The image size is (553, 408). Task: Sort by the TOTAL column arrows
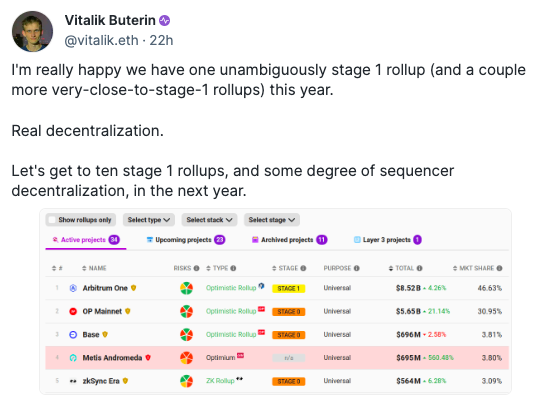pos(391,268)
